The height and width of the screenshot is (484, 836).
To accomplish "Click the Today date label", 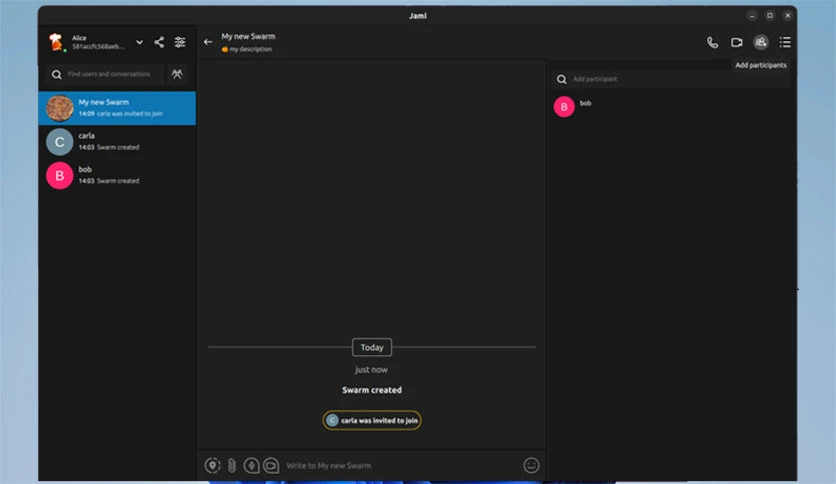I will click(x=372, y=348).
